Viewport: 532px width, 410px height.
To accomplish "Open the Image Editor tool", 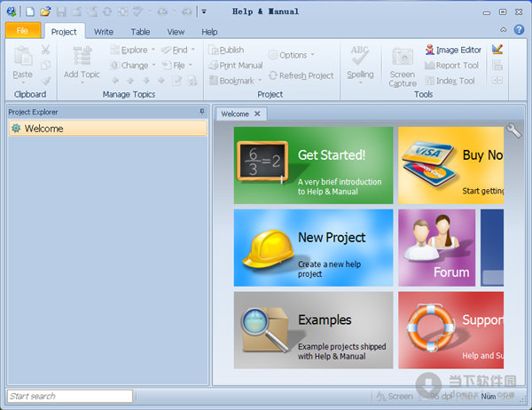I will point(453,50).
